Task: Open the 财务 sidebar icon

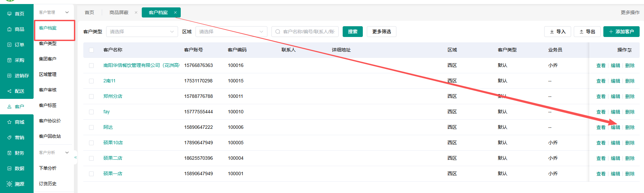Action: tap(9, 153)
